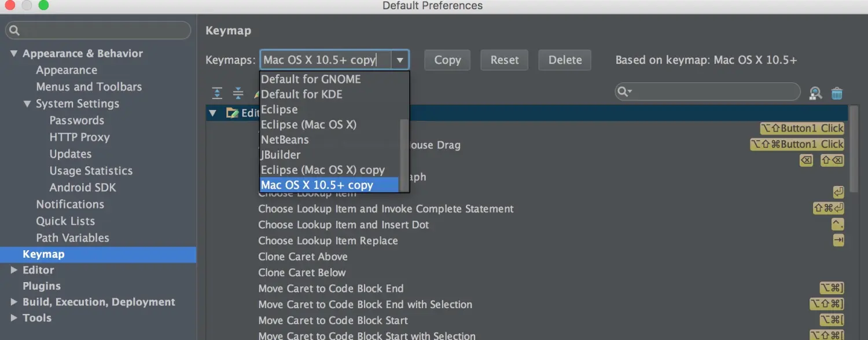This screenshot has height=340, width=868.
Task: Select Move Caret to Code Block Start row
Action: (333, 320)
